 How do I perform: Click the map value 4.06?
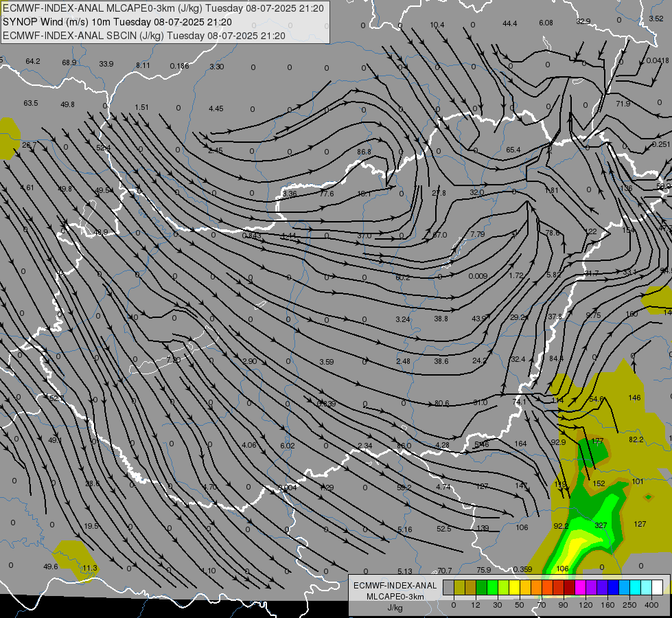click(x=249, y=445)
